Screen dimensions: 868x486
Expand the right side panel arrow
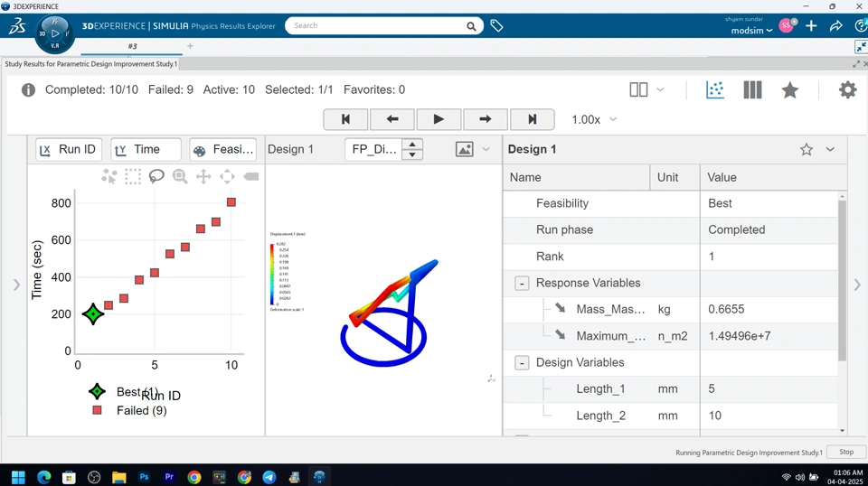pos(857,285)
